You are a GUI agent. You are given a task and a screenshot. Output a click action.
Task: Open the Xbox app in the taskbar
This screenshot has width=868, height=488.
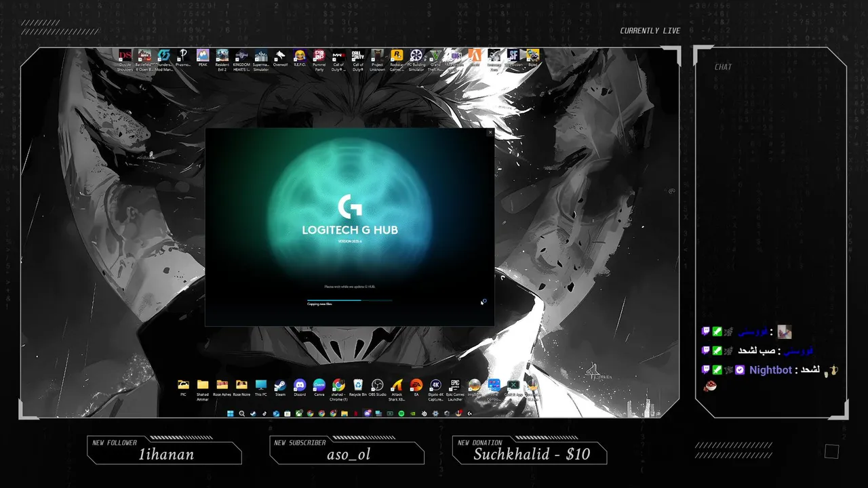(299, 413)
